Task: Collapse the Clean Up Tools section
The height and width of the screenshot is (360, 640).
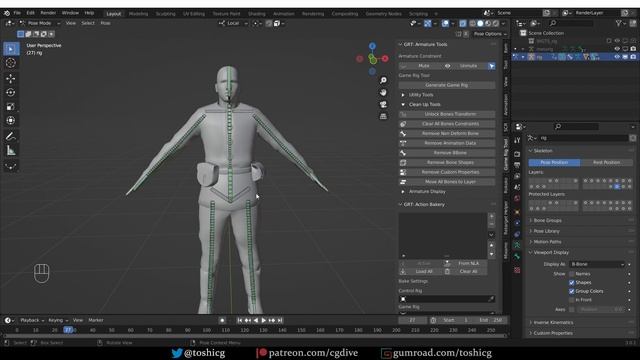Action: (x=424, y=104)
